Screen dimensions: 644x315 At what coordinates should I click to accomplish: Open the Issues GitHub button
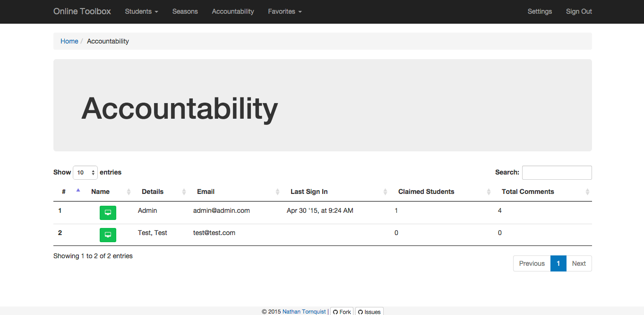pyautogui.click(x=369, y=311)
